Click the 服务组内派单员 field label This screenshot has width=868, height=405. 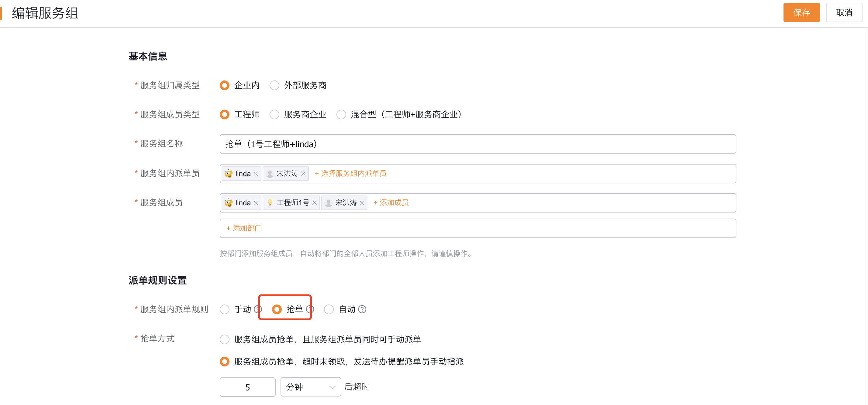tap(170, 173)
